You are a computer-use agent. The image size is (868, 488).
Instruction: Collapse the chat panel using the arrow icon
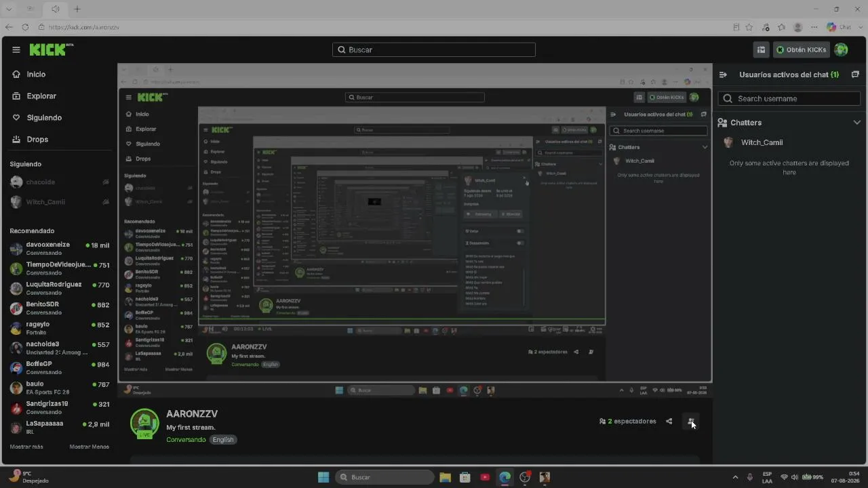[724, 75]
